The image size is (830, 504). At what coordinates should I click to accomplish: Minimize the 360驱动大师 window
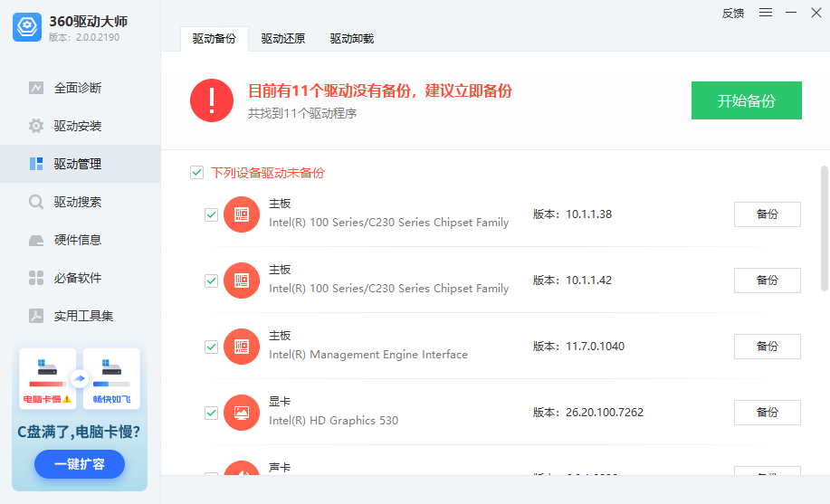pyautogui.click(x=791, y=12)
